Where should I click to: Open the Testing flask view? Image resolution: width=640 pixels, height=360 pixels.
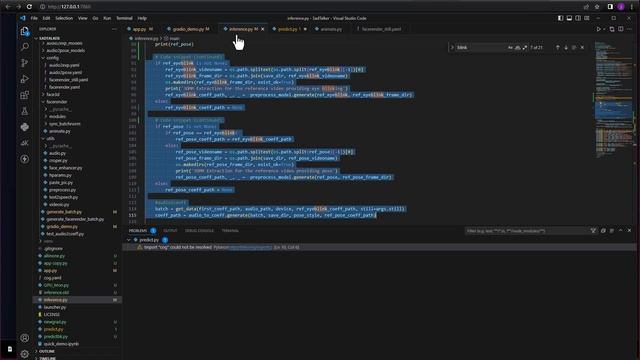[x=24, y=111]
